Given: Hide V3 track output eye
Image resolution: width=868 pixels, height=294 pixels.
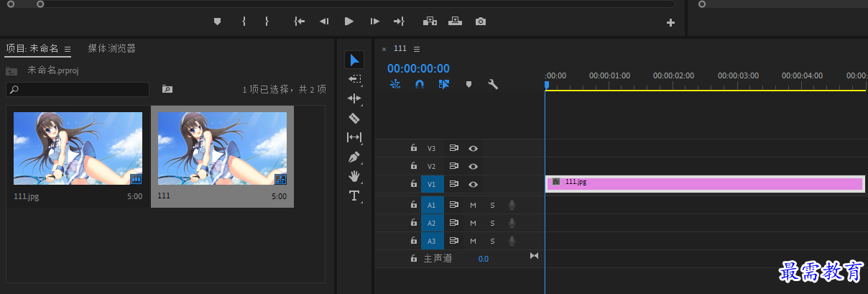Looking at the screenshot, I should [x=473, y=148].
